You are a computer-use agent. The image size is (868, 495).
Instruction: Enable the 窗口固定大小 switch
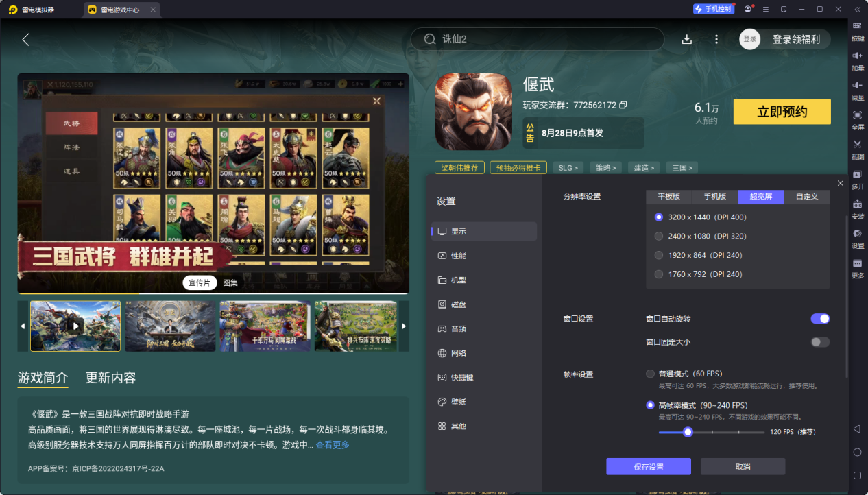[x=820, y=342]
